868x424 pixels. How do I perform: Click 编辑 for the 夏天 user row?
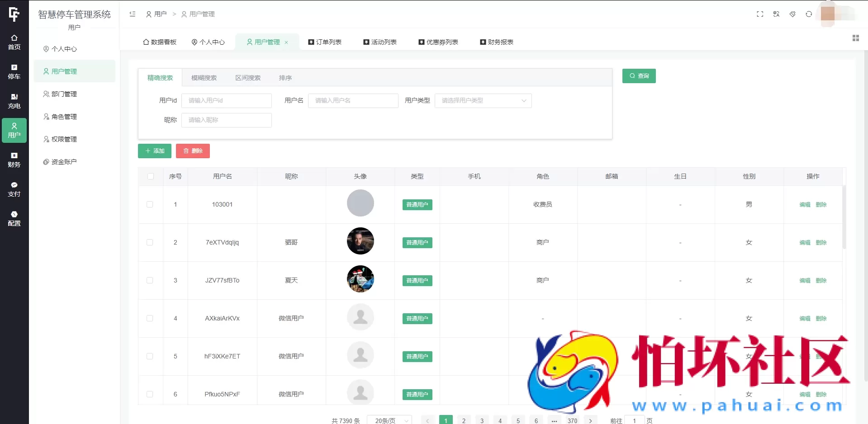tap(805, 280)
